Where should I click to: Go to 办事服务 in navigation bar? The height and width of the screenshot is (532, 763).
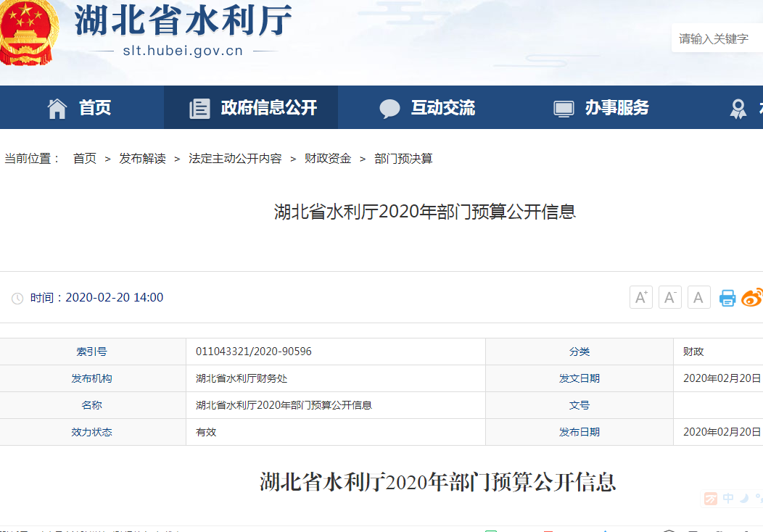tap(616, 108)
